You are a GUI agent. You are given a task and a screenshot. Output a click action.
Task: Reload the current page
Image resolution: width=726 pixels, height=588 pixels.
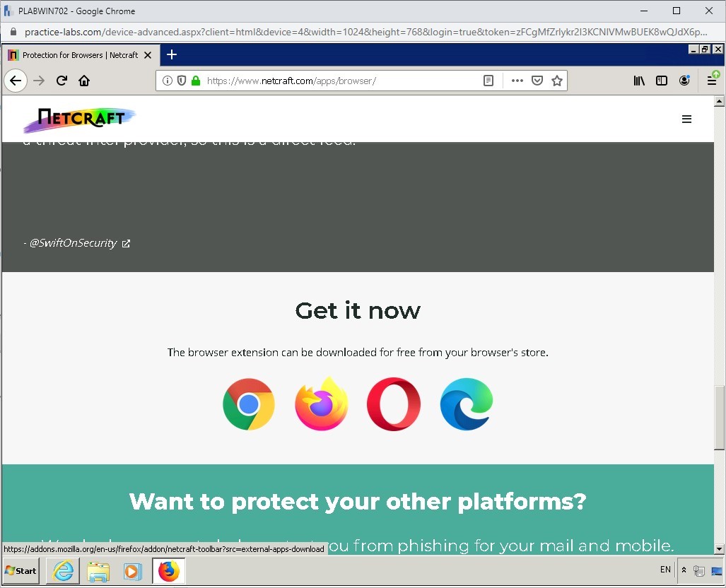[62, 81]
